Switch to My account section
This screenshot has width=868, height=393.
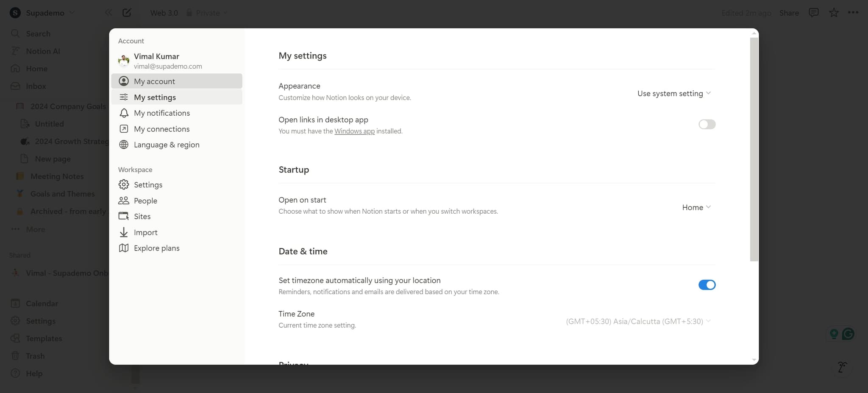point(155,81)
